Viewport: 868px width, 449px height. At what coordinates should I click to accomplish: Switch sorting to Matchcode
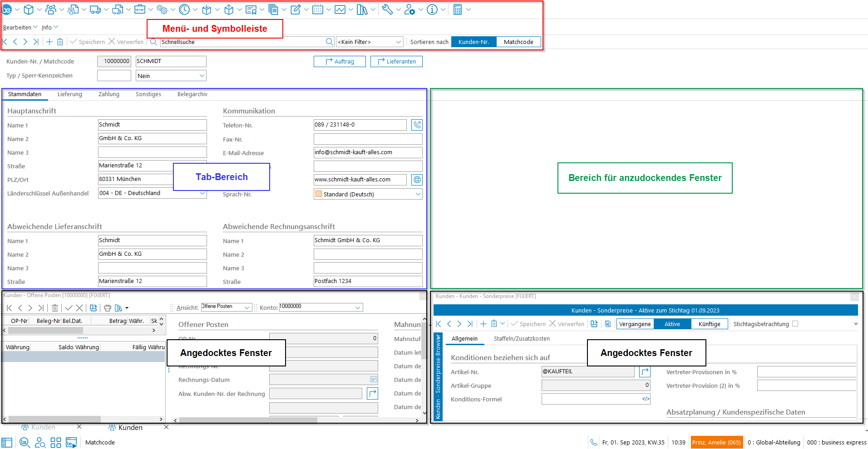point(518,42)
